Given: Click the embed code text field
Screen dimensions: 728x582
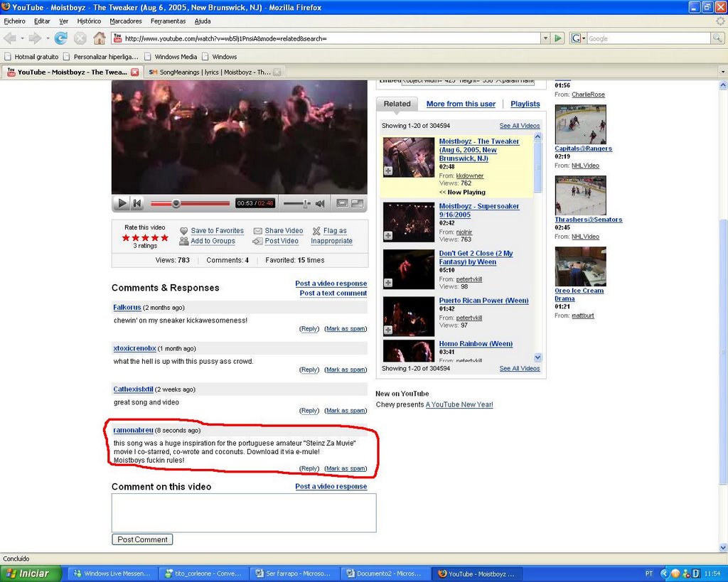Looking at the screenshot, I should pyautogui.click(x=468, y=81).
